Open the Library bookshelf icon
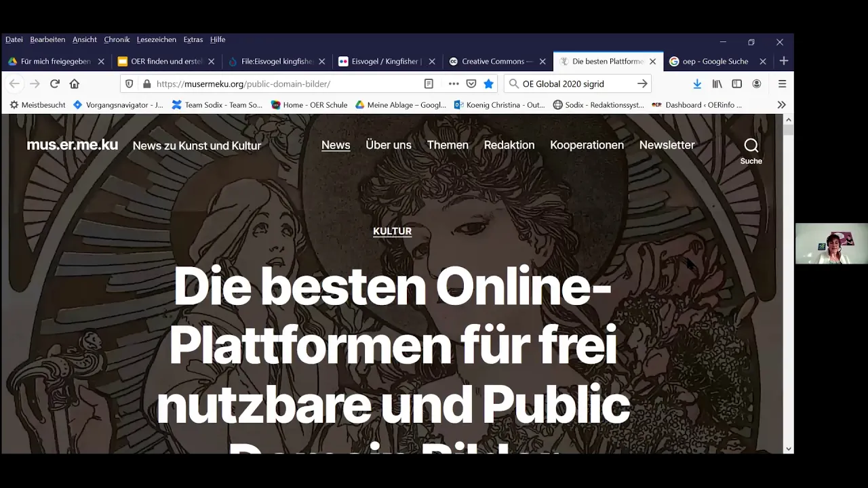 coord(717,83)
